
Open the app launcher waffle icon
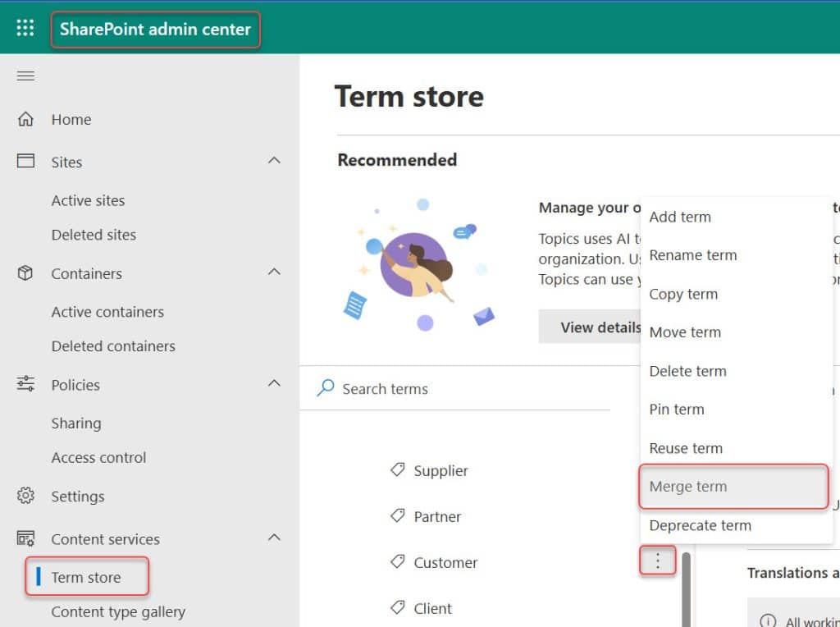[x=25, y=27]
